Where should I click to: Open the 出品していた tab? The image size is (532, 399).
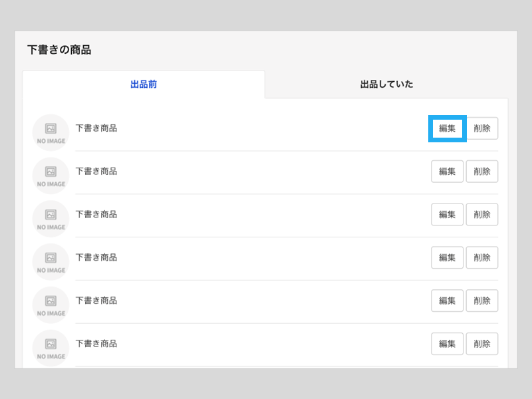(x=386, y=84)
